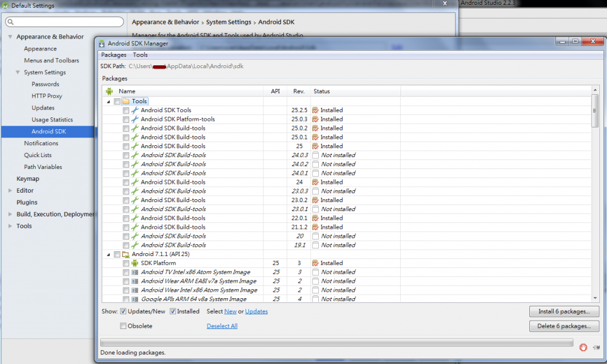Check the SDK Platform row checkbox
The height and width of the screenshot is (364, 607).
point(126,263)
